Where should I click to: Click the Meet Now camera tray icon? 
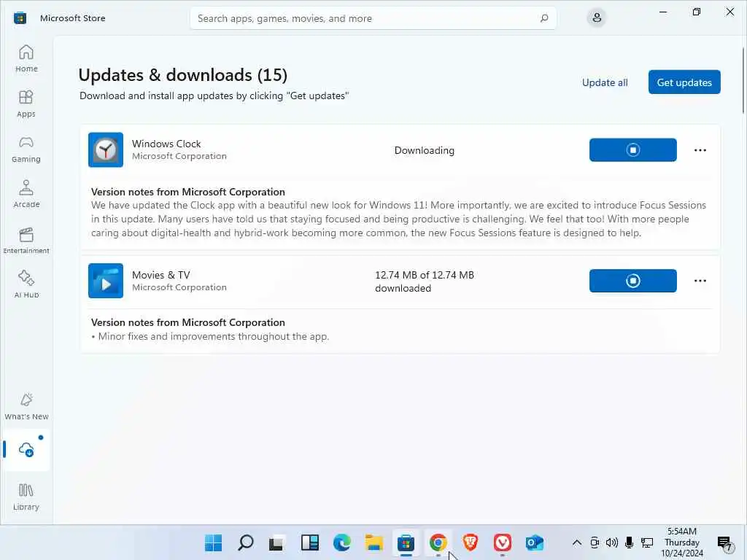coord(595,542)
